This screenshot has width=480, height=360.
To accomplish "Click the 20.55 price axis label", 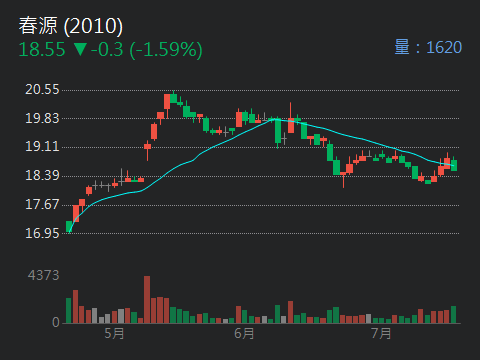I will pos(42,89).
